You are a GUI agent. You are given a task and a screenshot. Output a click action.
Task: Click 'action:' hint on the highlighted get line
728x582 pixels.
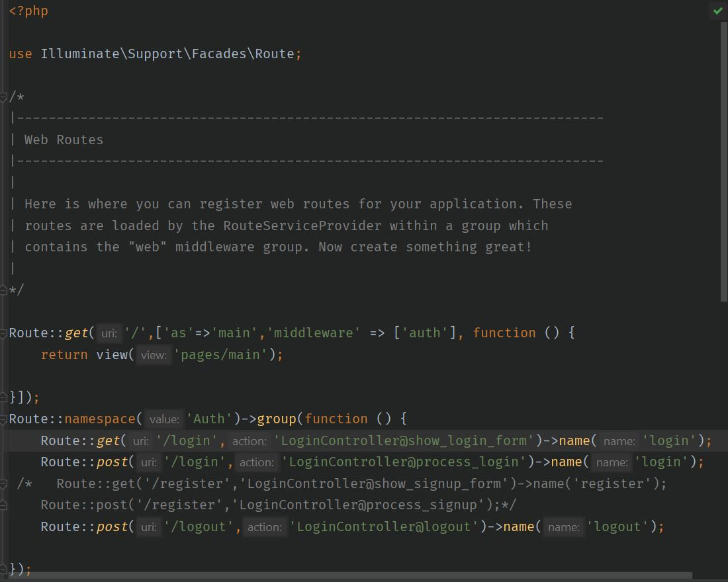[x=250, y=441]
